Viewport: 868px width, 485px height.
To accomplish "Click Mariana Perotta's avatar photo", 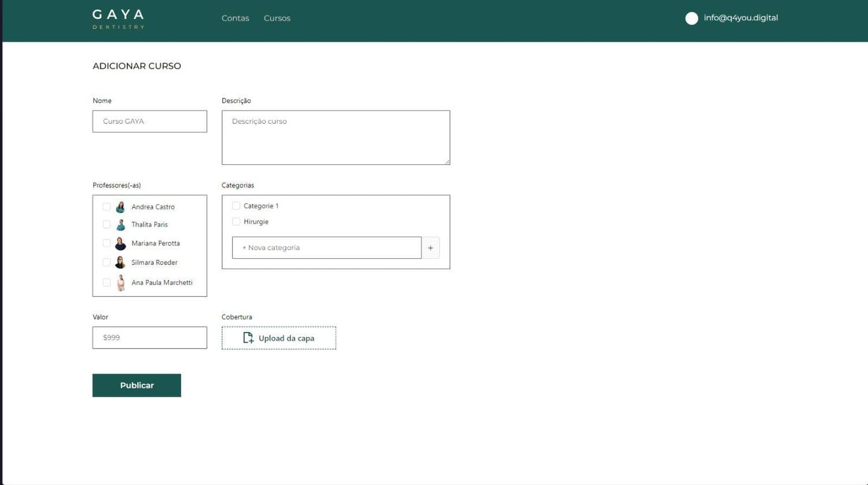I will (120, 244).
